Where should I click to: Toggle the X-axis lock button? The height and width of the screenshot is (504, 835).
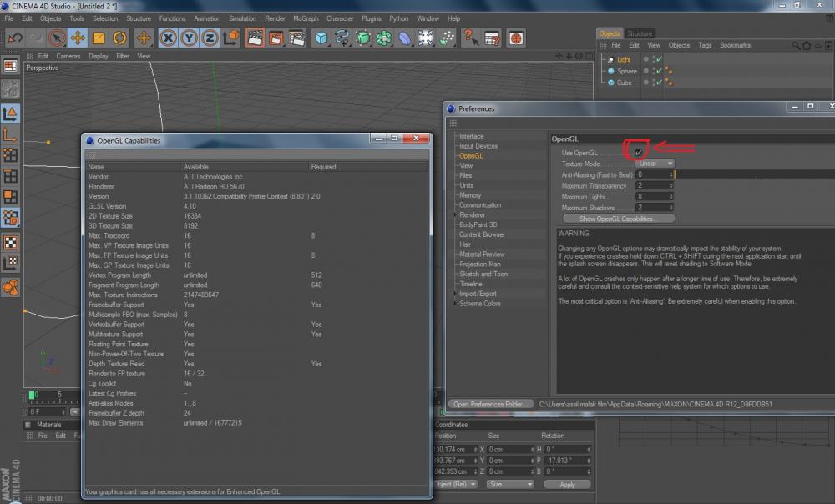169,38
